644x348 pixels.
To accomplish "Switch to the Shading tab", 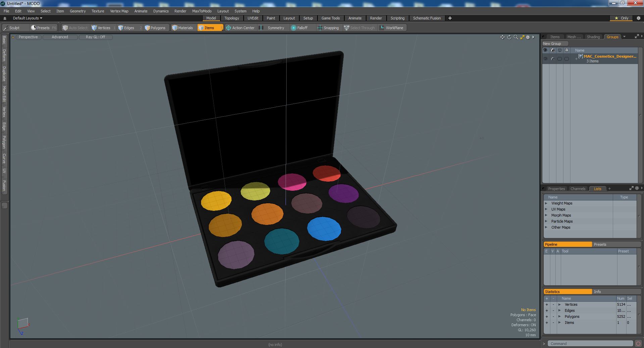I will (x=593, y=37).
